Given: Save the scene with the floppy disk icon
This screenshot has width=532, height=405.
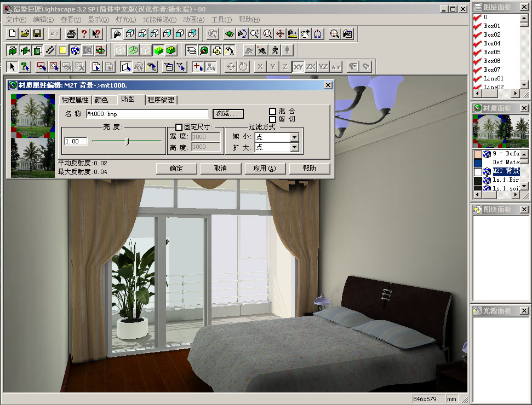Looking at the screenshot, I should pyautogui.click(x=37, y=33).
